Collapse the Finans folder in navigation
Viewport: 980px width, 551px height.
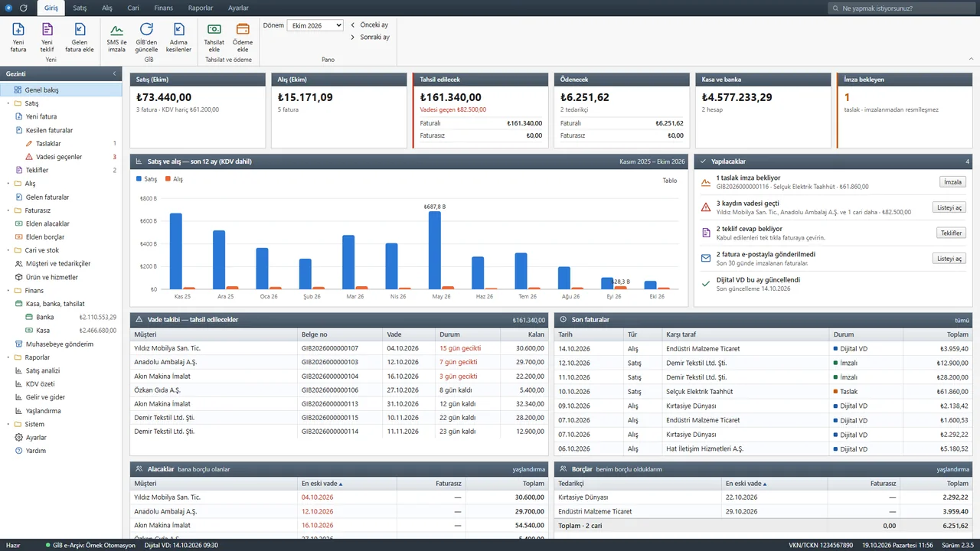pyautogui.click(x=8, y=291)
